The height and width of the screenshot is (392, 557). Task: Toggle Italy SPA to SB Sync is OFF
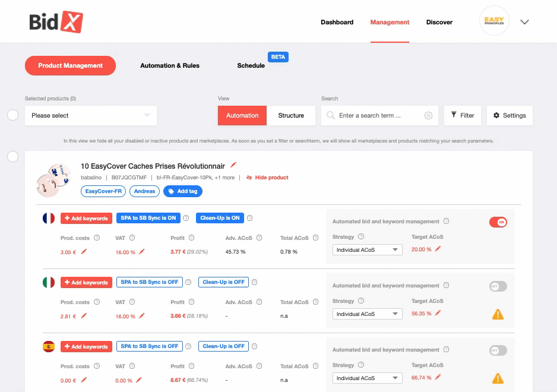(150, 282)
